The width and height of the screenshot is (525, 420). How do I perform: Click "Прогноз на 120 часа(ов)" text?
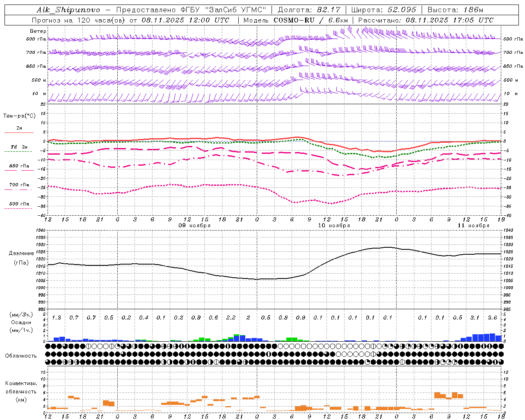(x=79, y=20)
